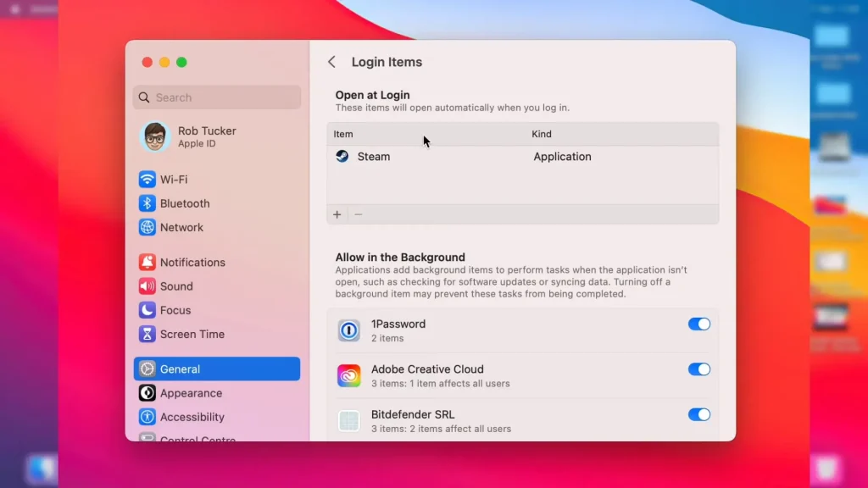Click '3 items: 1 item affects all users'

tap(440, 384)
